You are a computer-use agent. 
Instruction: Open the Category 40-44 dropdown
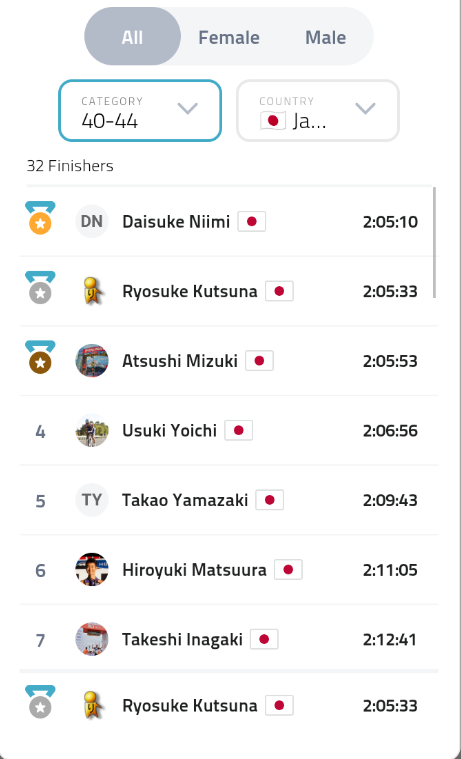tap(140, 110)
